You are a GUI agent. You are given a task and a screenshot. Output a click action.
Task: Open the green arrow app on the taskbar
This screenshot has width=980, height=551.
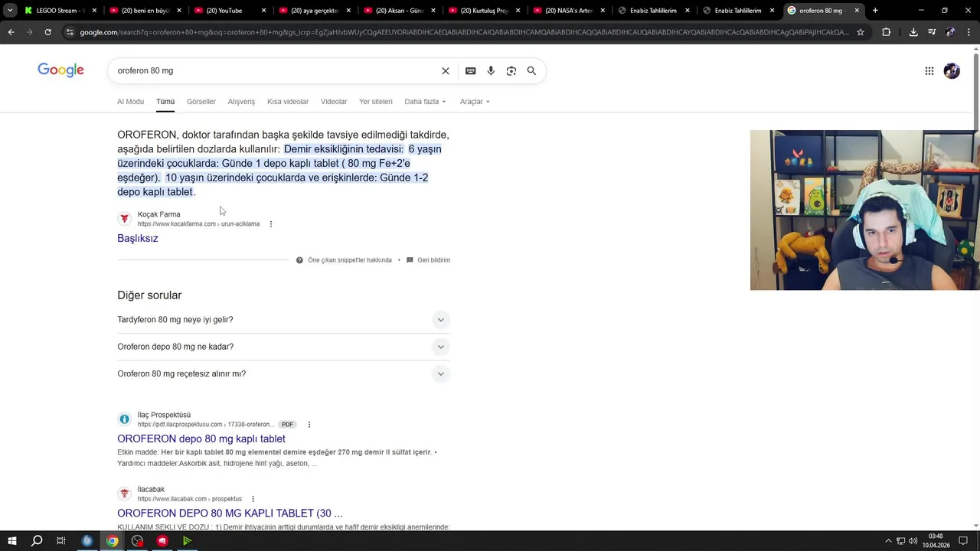click(187, 541)
